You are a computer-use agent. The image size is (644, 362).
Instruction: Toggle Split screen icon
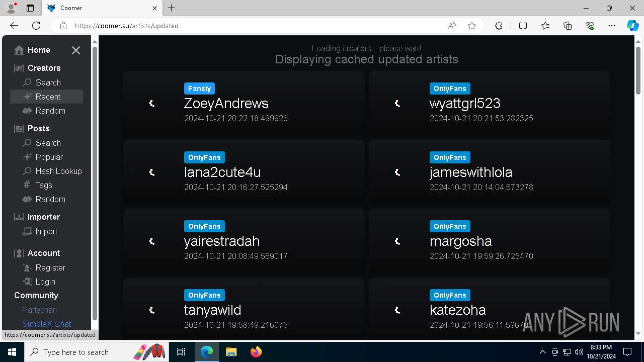[x=523, y=26]
